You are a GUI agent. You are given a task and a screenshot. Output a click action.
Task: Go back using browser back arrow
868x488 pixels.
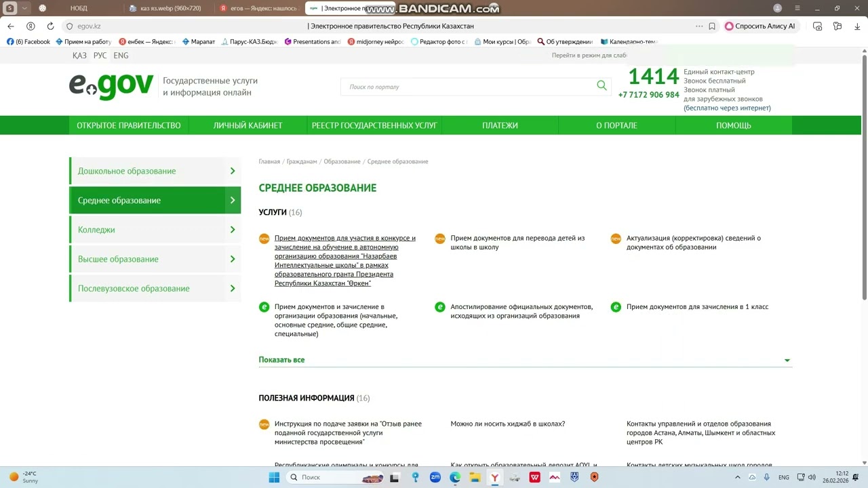coord(11,26)
